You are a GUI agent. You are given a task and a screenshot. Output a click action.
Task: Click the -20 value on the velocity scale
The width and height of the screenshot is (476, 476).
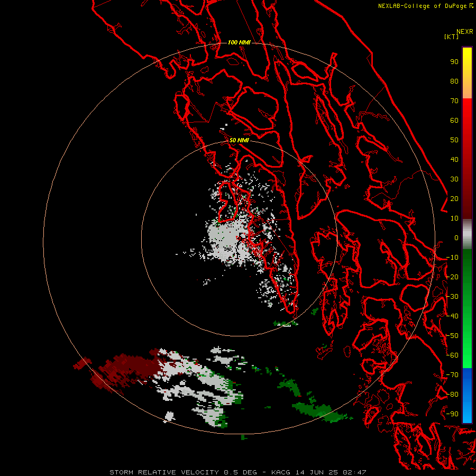[x=452, y=277]
